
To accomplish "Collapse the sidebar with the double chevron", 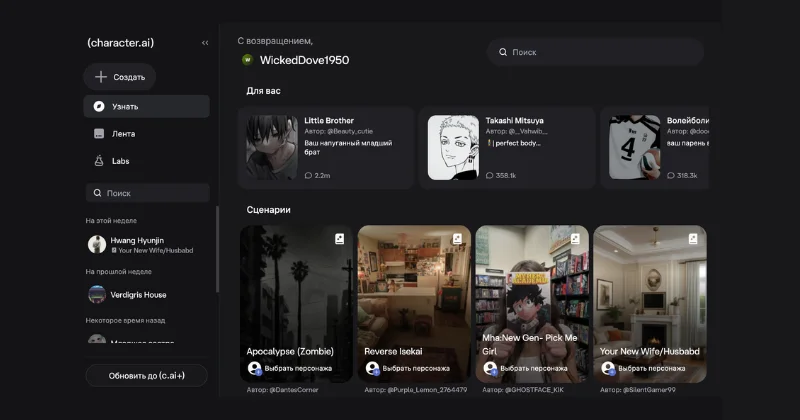I will 205,43.
